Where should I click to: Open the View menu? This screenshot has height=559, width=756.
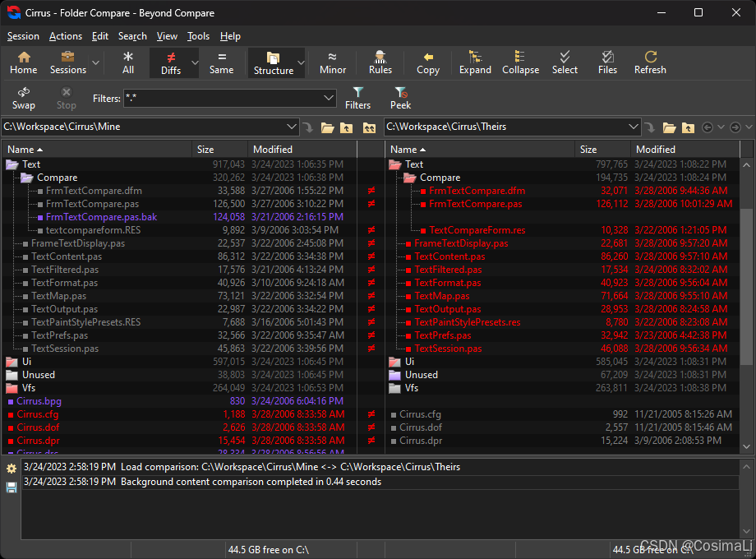[167, 36]
